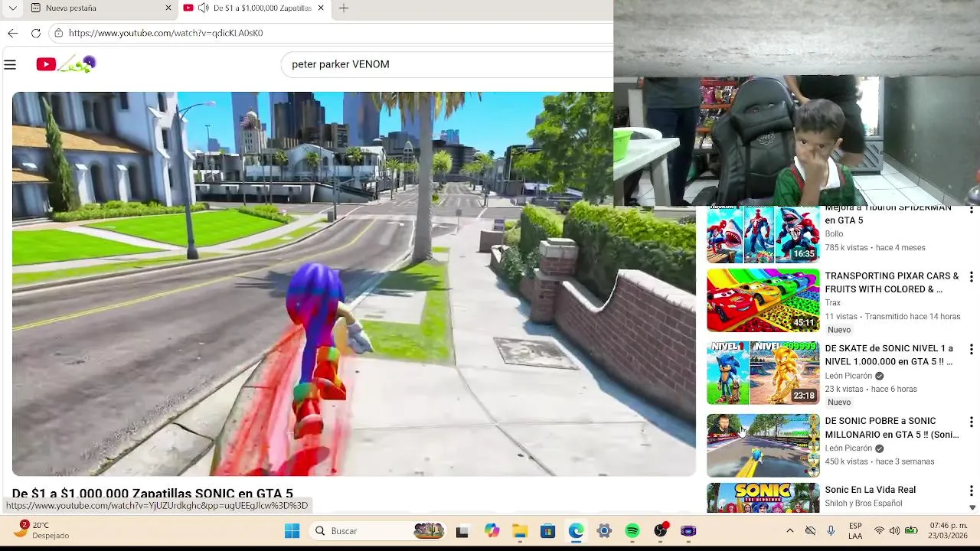Screen dimensions: 980x551
Task: Switch to De $1 a $1,000,000 Zapatillas tab
Action: (254, 8)
